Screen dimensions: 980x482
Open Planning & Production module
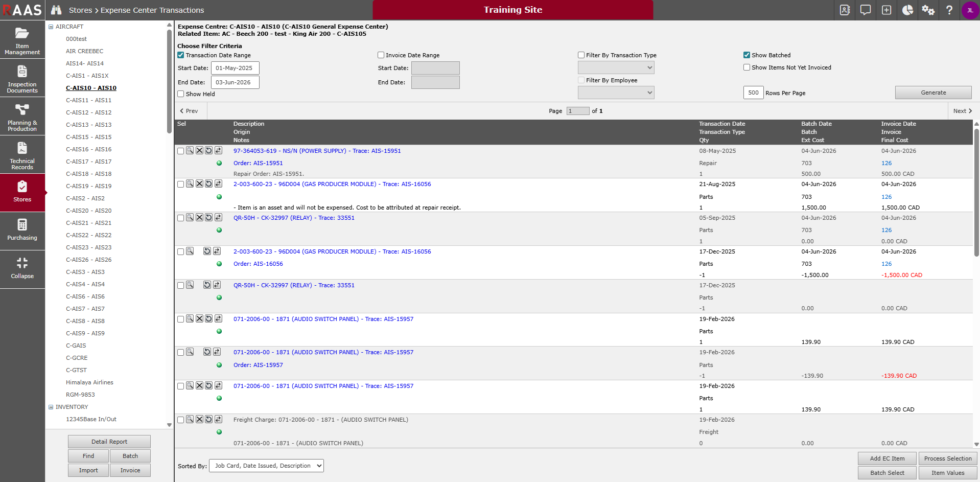22,116
